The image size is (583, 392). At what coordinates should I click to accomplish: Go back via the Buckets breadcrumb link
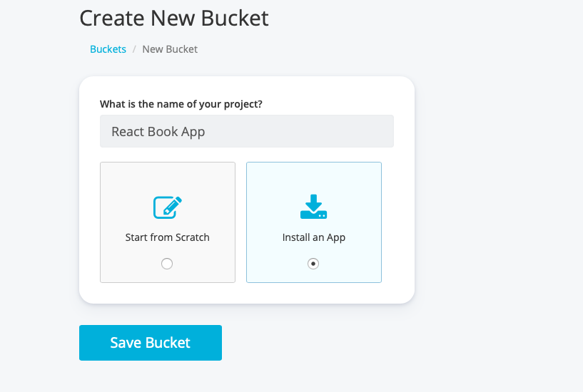tap(108, 49)
